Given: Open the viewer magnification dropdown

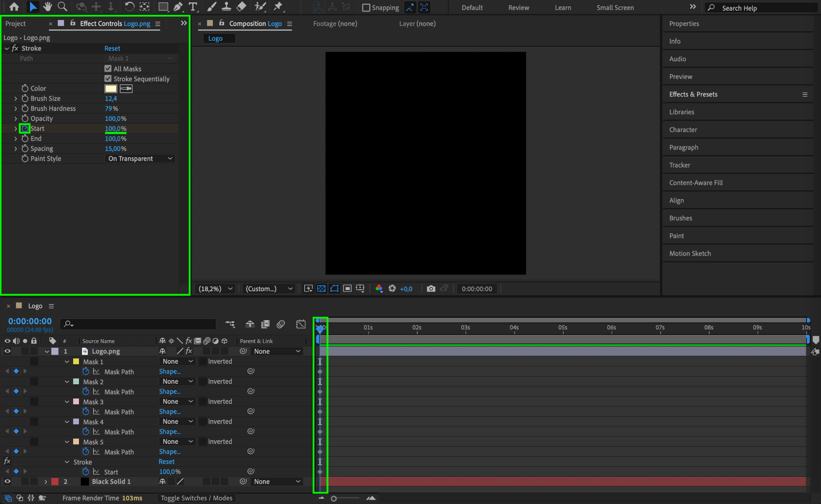Looking at the screenshot, I should tap(215, 288).
